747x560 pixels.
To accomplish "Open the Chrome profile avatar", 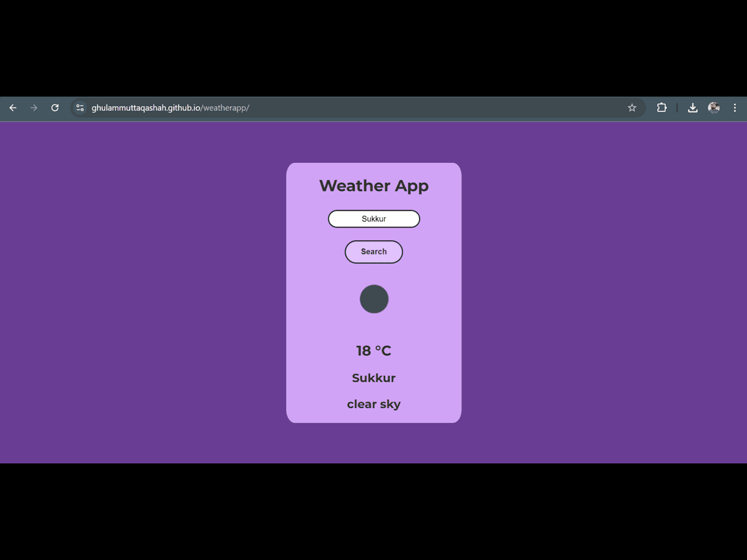I will (x=714, y=108).
